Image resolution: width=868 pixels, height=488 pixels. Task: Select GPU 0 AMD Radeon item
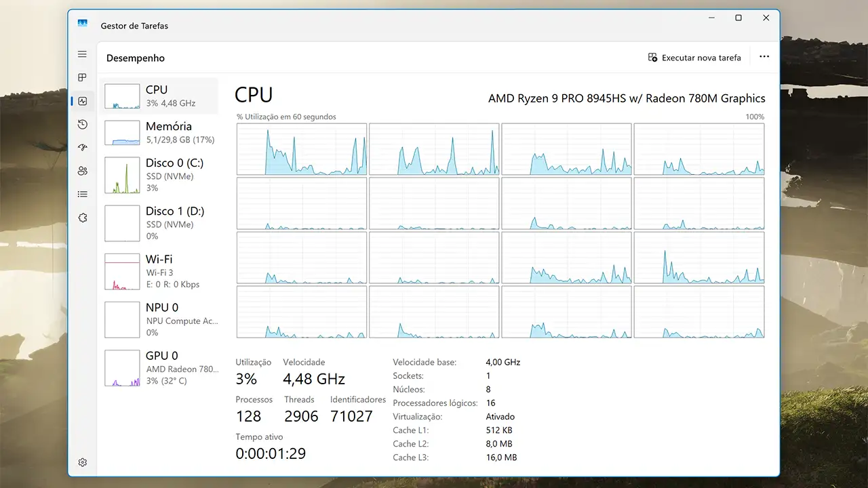tap(160, 367)
